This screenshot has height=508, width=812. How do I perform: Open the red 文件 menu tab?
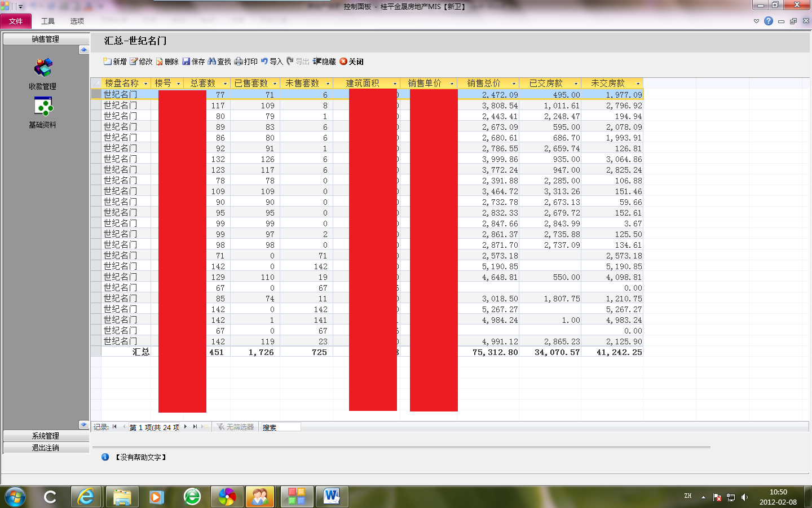pyautogui.click(x=16, y=21)
